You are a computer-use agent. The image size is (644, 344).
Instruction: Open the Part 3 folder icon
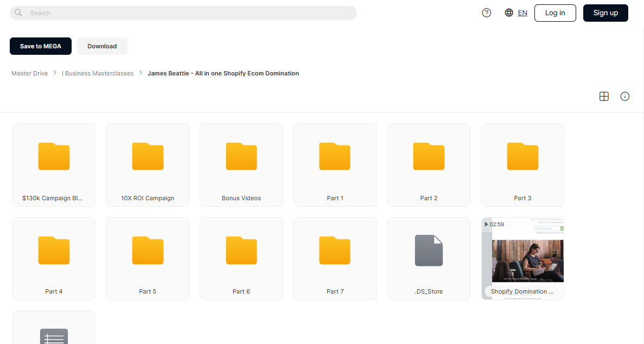(522, 156)
